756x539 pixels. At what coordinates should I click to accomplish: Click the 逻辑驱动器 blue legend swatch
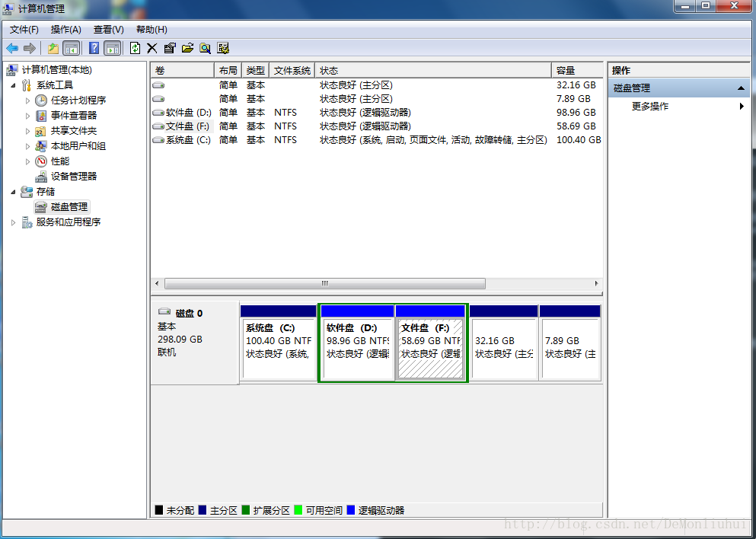click(x=350, y=509)
